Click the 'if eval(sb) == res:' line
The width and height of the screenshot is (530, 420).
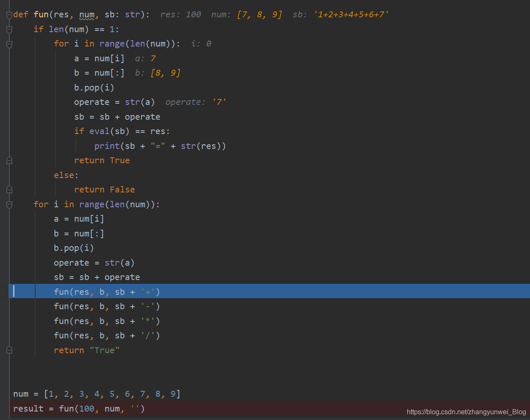[x=122, y=131]
